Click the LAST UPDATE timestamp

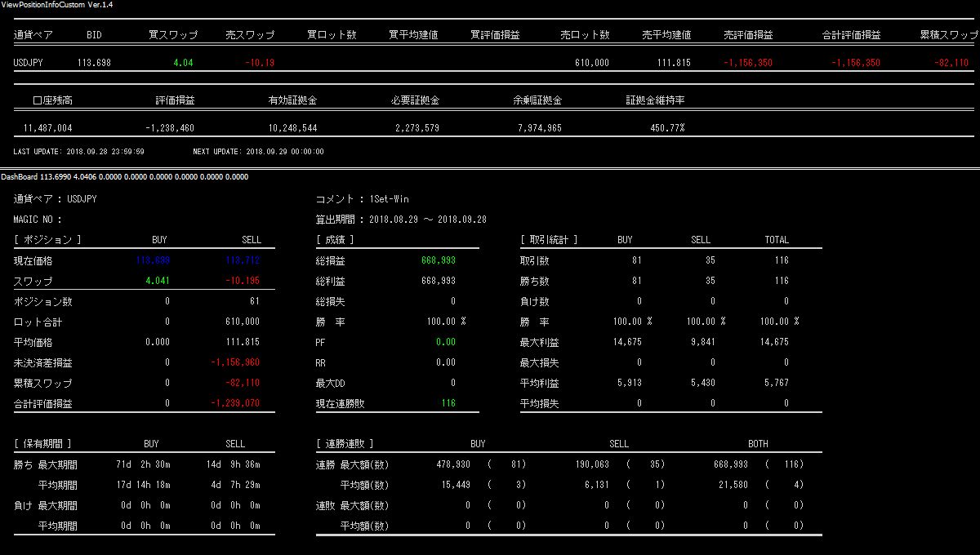(x=79, y=152)
